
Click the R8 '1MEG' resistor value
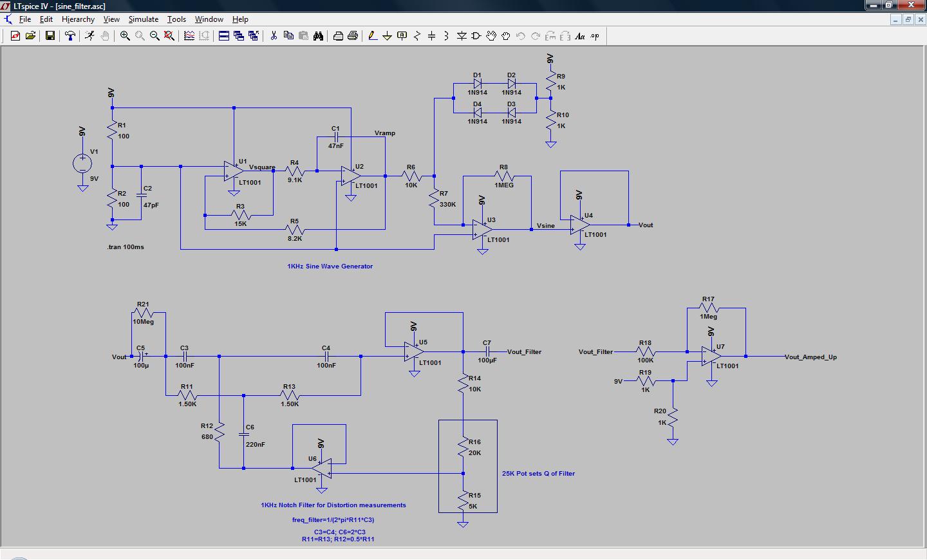(x=504, y=185)
